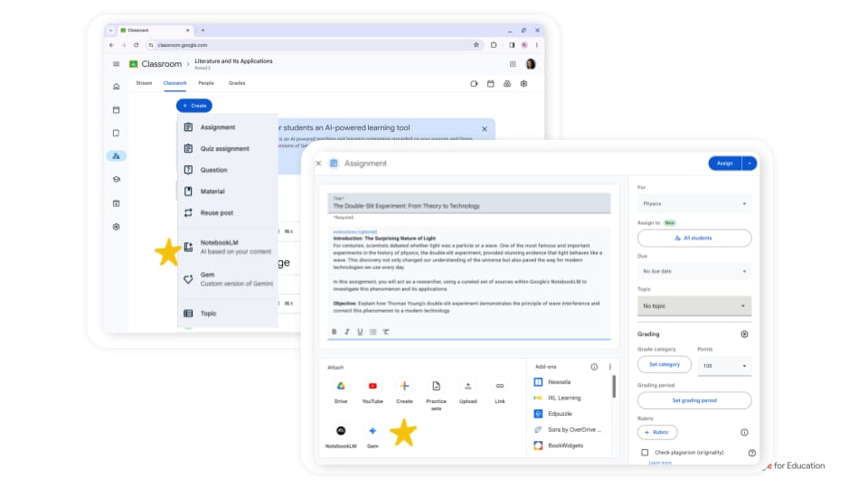This screenshot has width=868, height=488.
Task: Click the All students button
Action: (694, 238)
